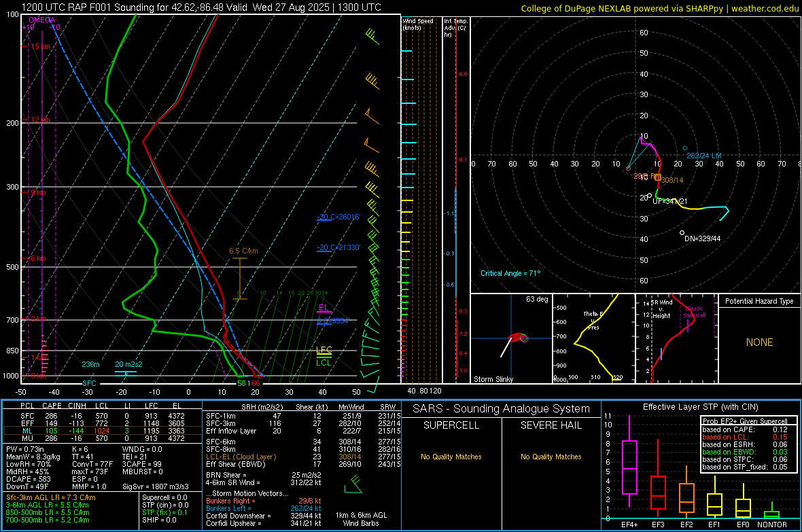Click the DCAPE = 583 value
Screen dimensions: 802x532
click(28, 479)
